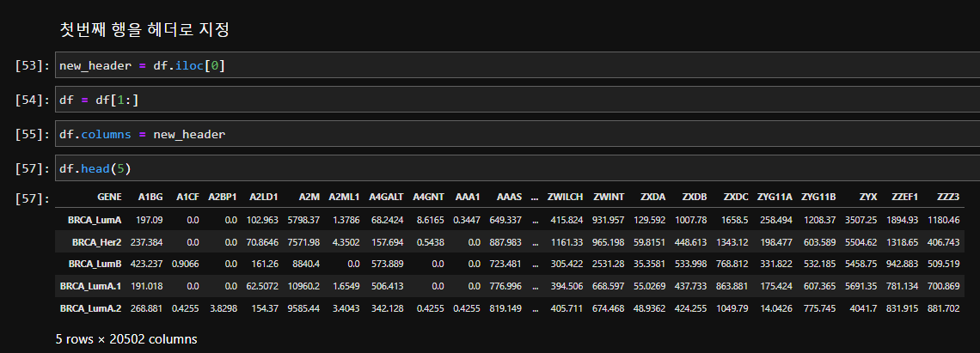Click the A2ML1 column header
Screen dimensions: 980x353
(345, 197)
